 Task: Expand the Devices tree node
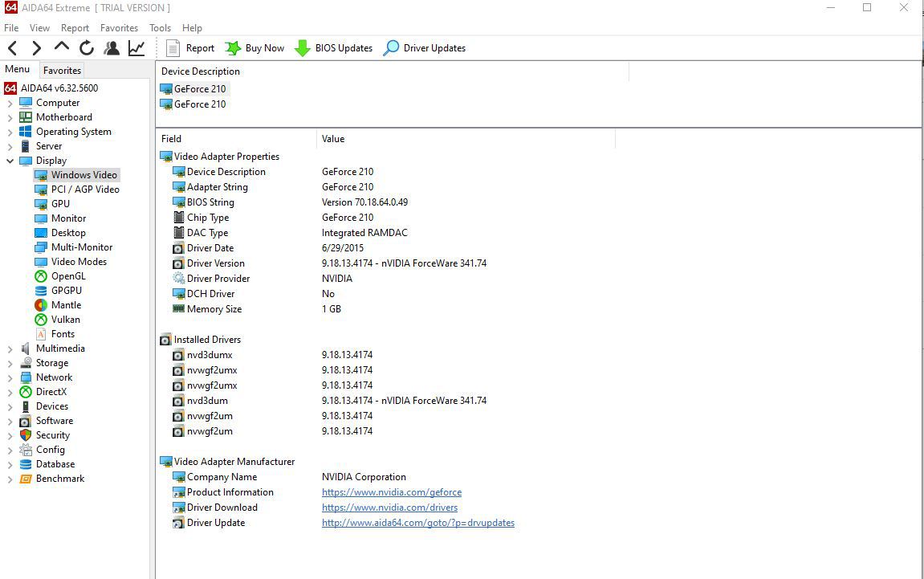[10, 407]
